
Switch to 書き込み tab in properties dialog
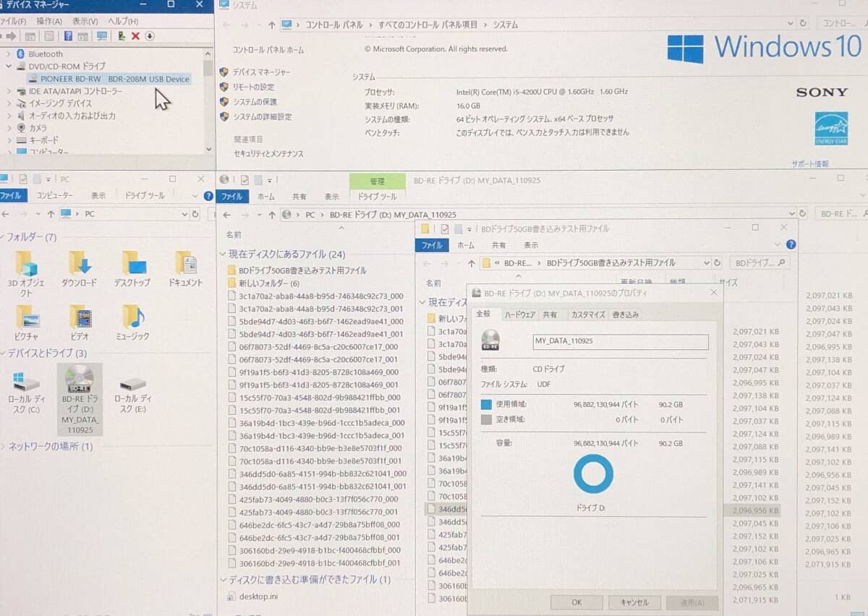pos(626,315)
